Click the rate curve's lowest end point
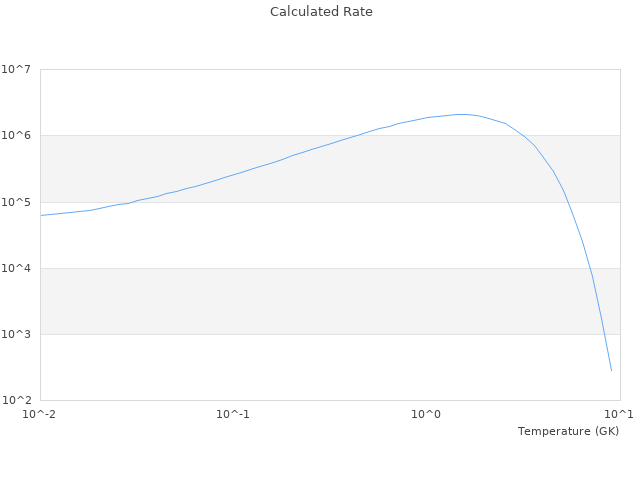The width and height of the screenshot is (640, 480). 611,371
